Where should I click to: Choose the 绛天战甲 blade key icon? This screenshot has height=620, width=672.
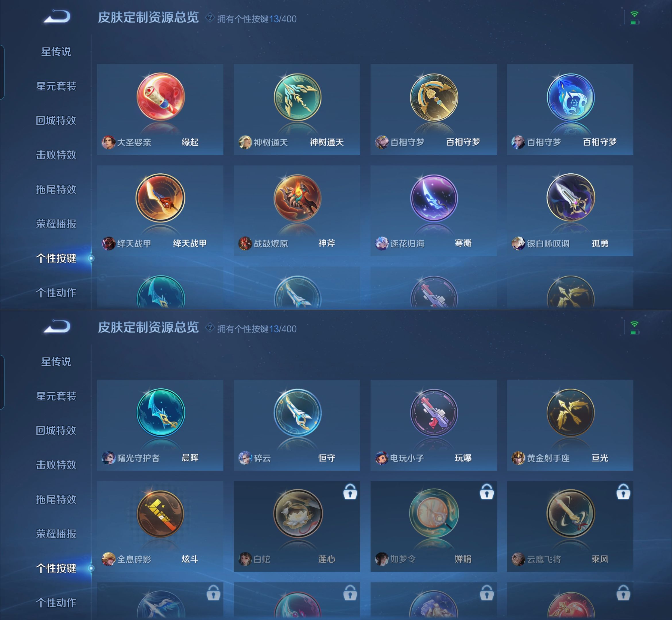tap(161, 198)
